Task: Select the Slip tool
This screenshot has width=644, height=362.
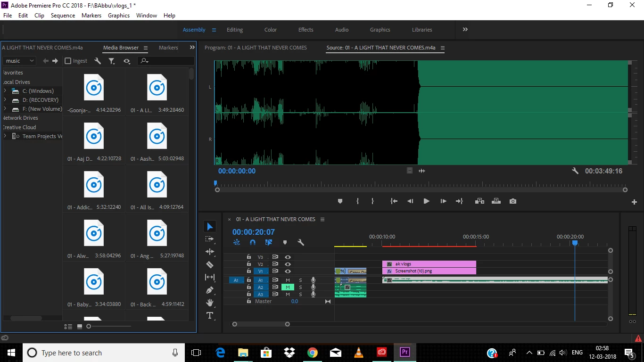Action: [210, 277]
